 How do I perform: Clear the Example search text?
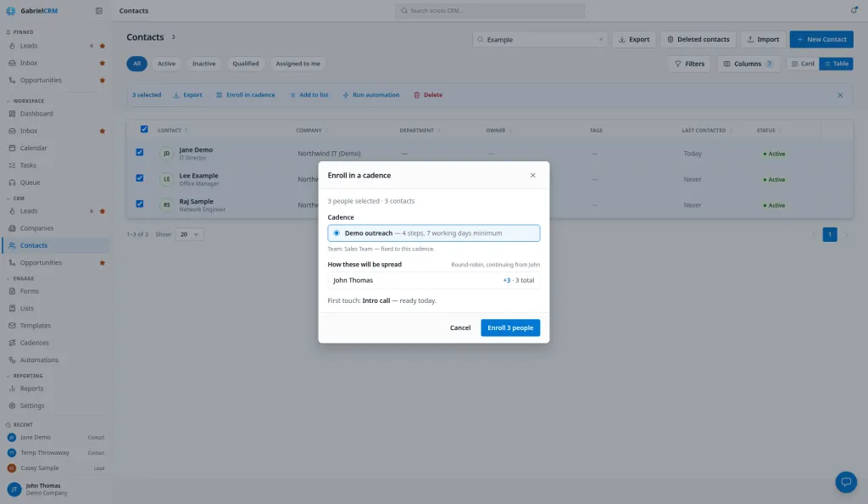[601, 39]
